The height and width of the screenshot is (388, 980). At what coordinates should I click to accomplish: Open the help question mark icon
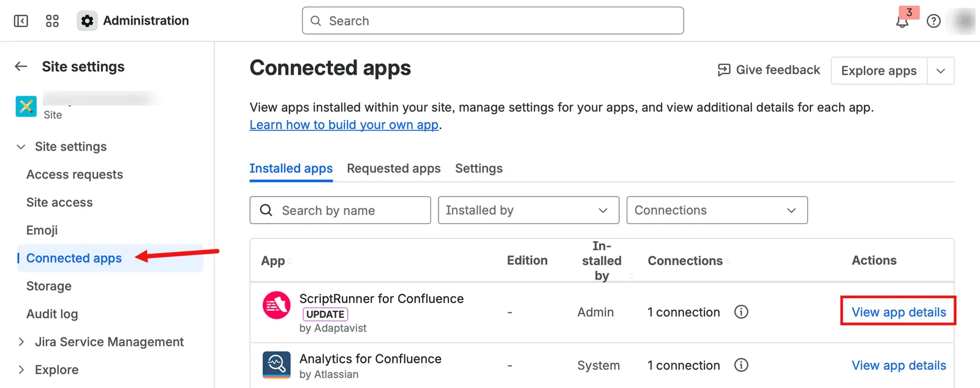[x=933, y=21]
